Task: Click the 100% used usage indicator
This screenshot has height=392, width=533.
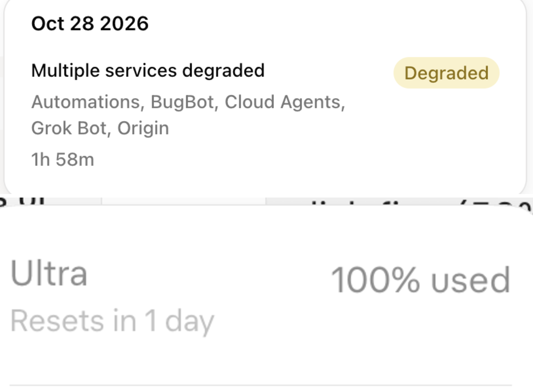Action: (x=421, y=280)
